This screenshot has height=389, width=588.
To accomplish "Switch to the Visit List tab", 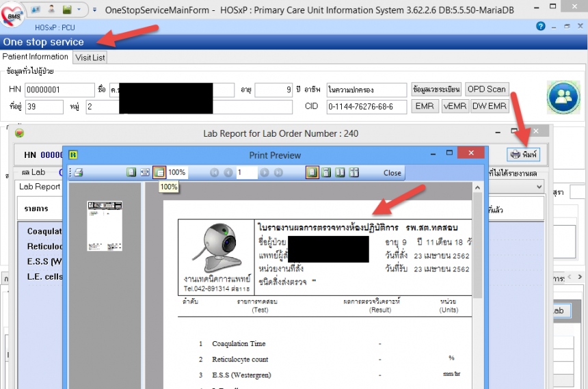I will click(x=90, y=57).
